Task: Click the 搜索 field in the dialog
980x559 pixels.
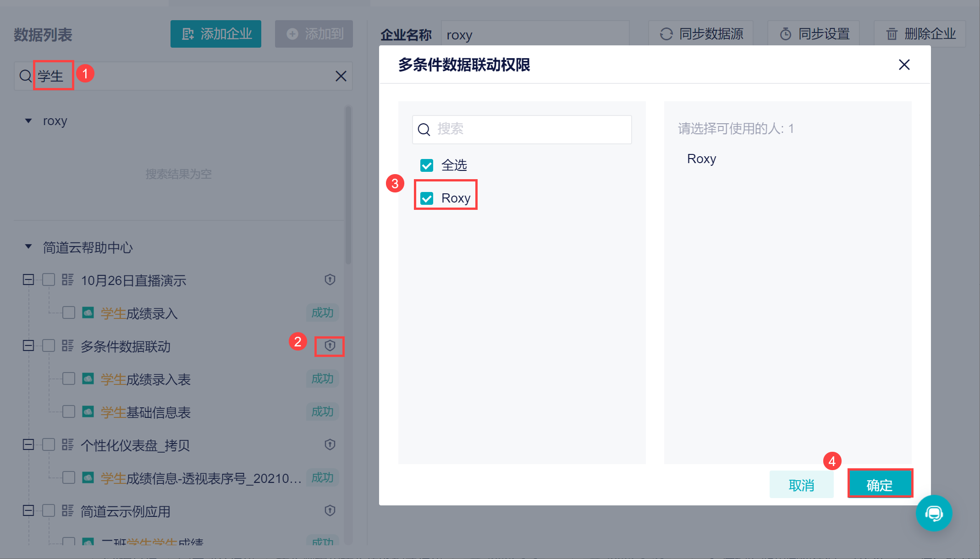Action: point(522,130)
